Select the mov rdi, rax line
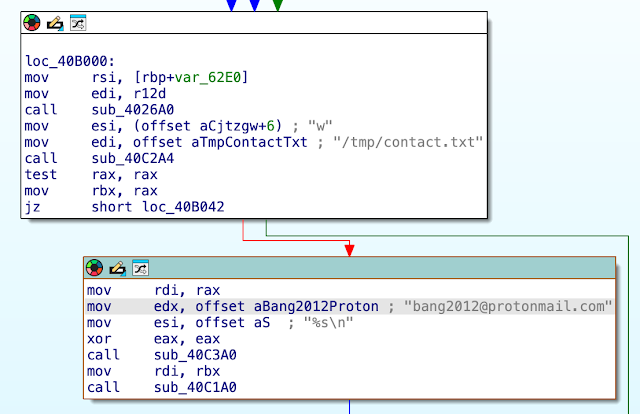Viewport: 640px width, 414px height. coord(153,290)
